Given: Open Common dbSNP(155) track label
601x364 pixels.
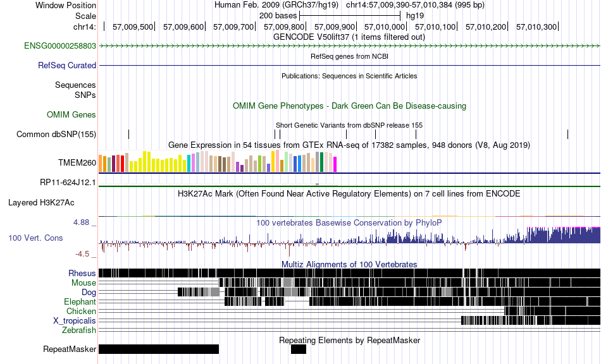Looking at the screenshot, I should point(56,135).
